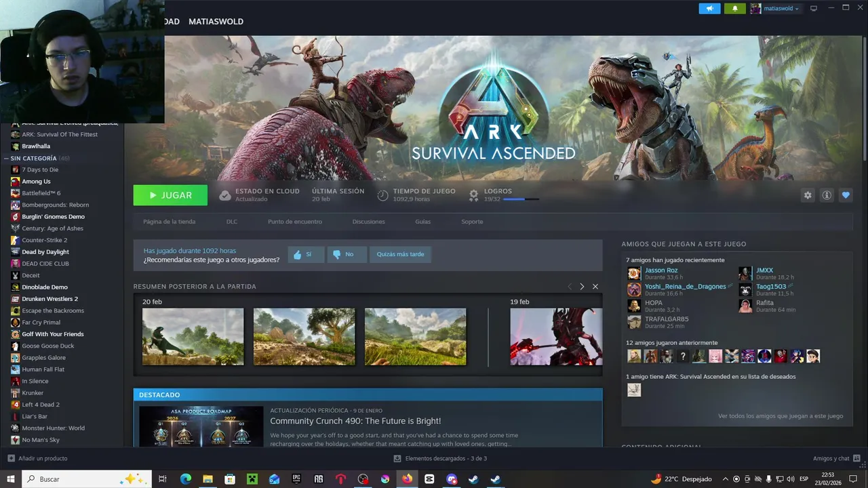Go to next post-game summary arrow
Screen dimensions: 868x488
(582, 287)
